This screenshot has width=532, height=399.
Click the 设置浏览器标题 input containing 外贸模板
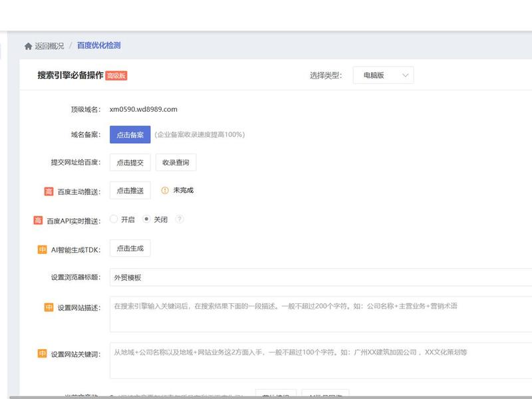[321, 277]
